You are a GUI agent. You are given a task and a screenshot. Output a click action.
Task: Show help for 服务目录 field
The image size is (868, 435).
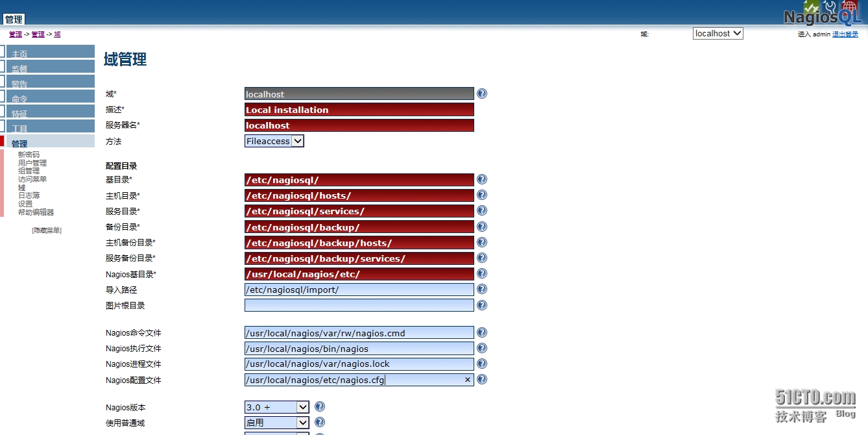click(x=482, y=210)
